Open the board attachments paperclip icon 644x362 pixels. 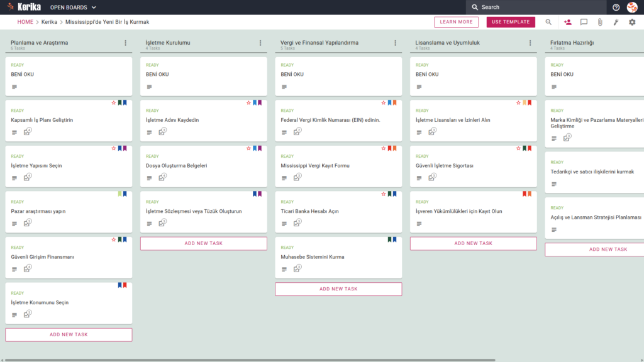(600, 22)
